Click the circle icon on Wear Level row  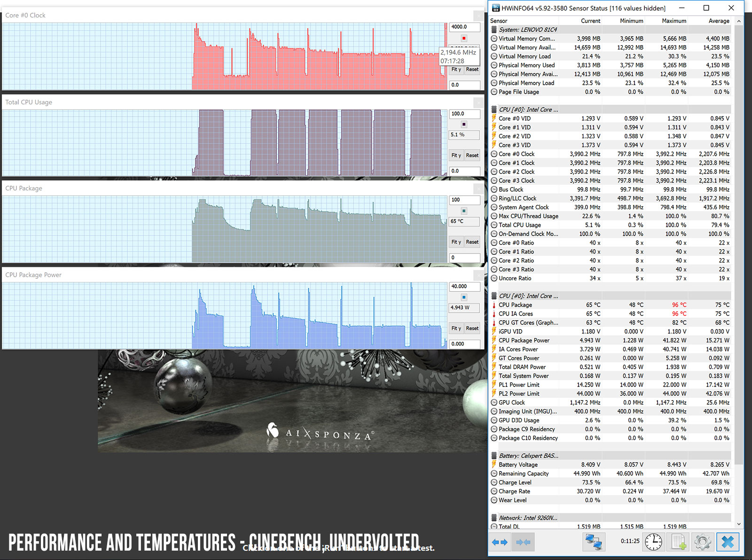pos(494,500)
